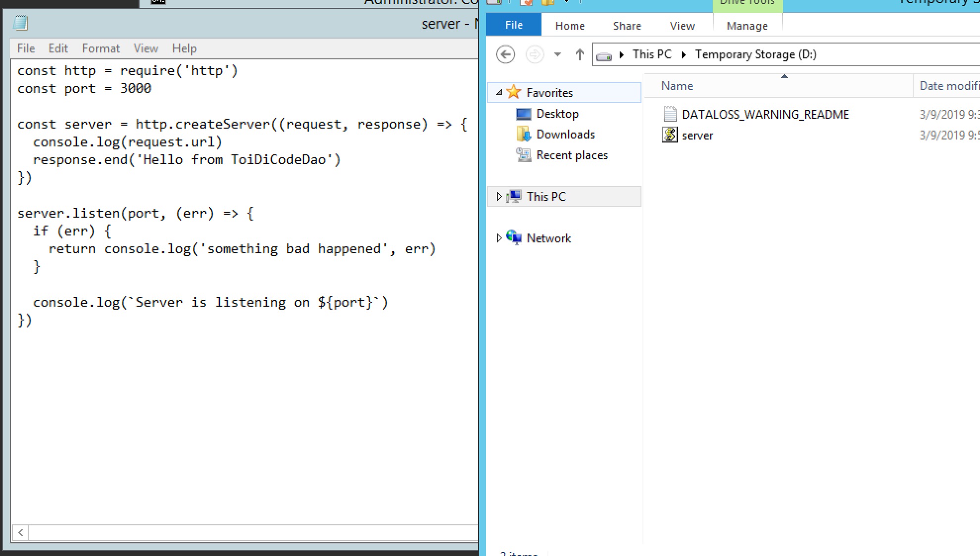Expand the This PC tree node
The width and height of the screenshot is (980, 556).
498,196
